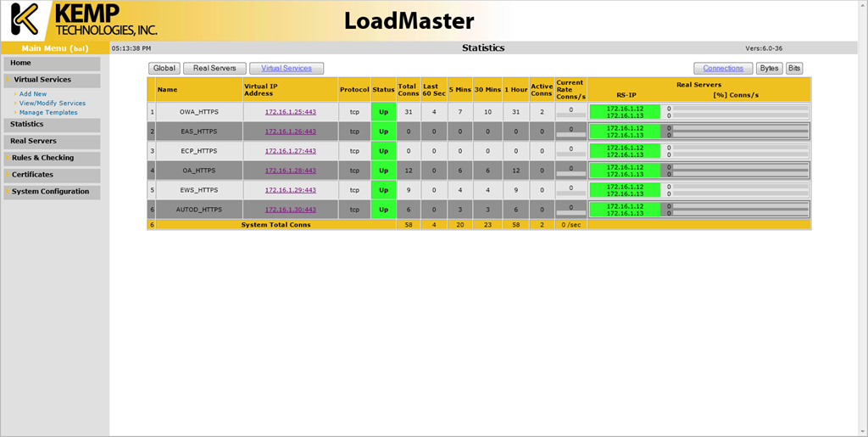This screenshot has width=868, height=437.
Task: Click the Up status of EWS_HTTPS
Action: [384, 190]
